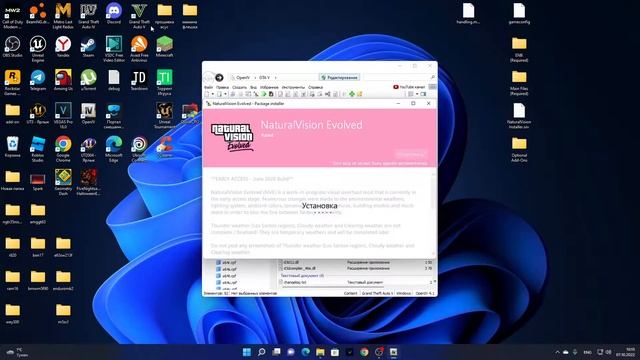Image resolution: width=640 pixels, height=360 pixels.
Task: Click the Windows status bar entry in OpenIV
Action: coord(404,293)
